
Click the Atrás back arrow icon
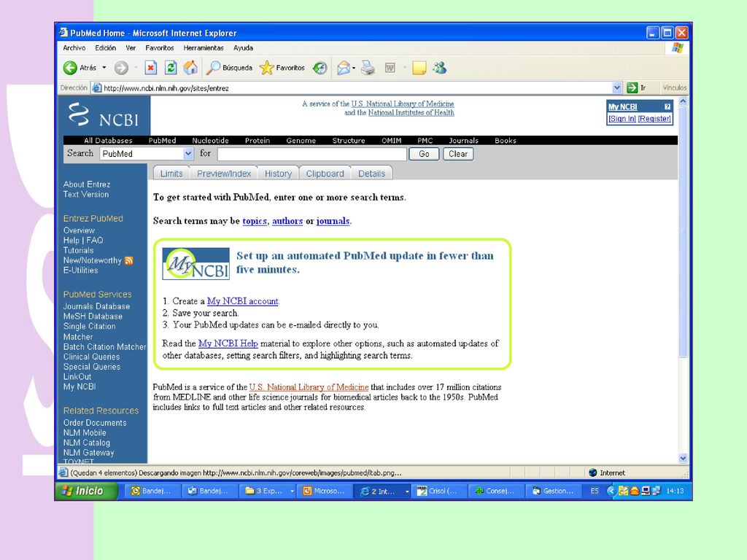[x=70, y=68]
